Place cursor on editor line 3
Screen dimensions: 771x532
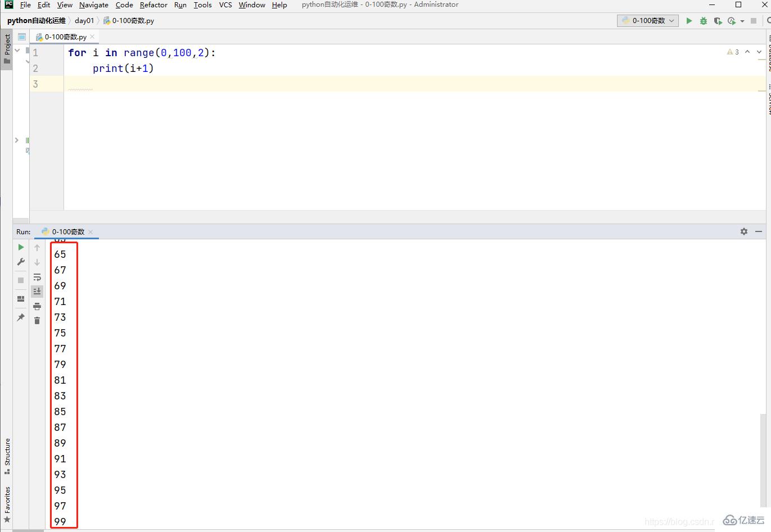[x=414, y=84]
